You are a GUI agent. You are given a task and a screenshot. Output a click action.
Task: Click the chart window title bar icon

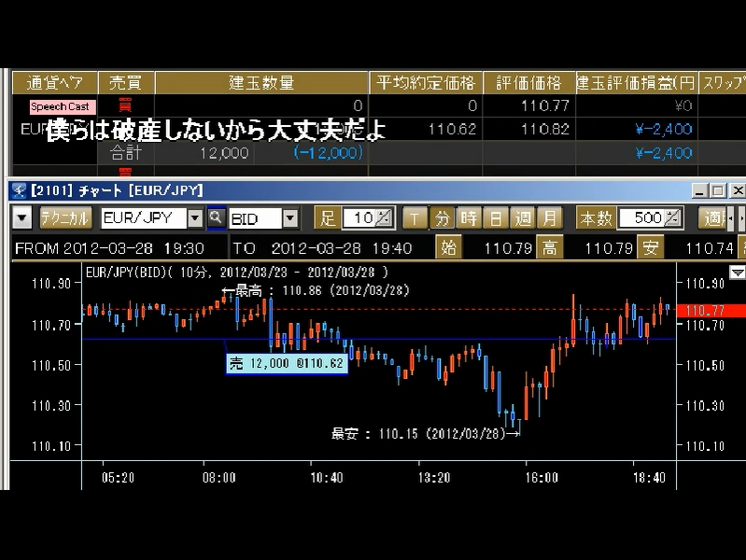(19, 190)
